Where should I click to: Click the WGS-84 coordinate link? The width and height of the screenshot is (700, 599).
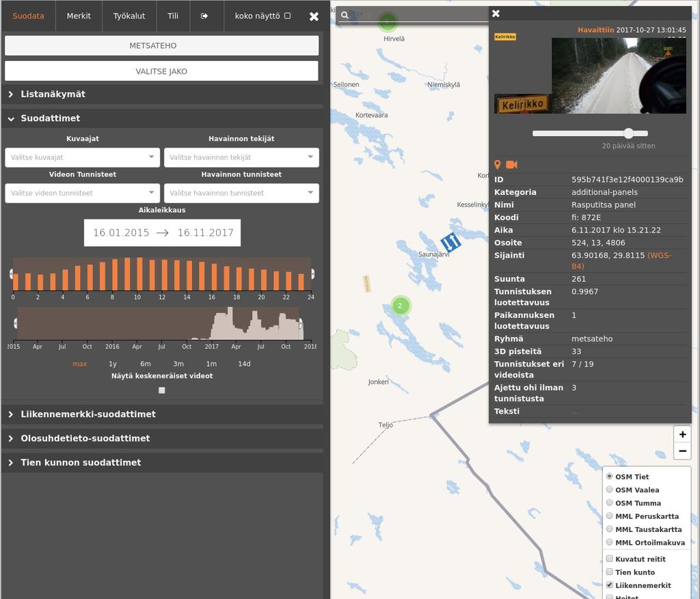click(621, 261)
